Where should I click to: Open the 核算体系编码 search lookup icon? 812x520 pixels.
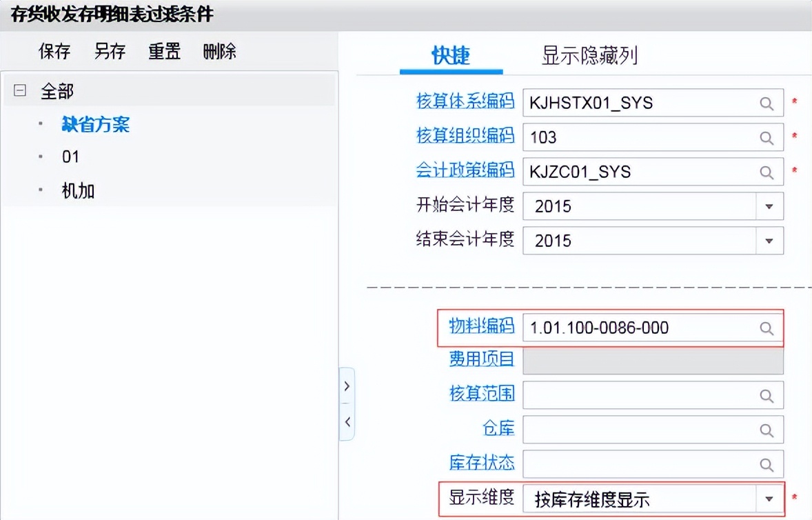pyautogui.click(x=767, y=102)
